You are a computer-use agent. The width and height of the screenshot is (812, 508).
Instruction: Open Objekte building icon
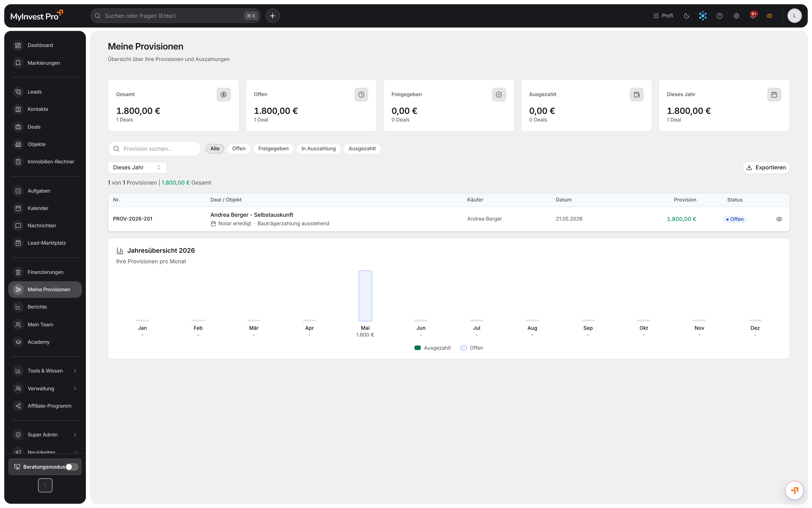18,144
